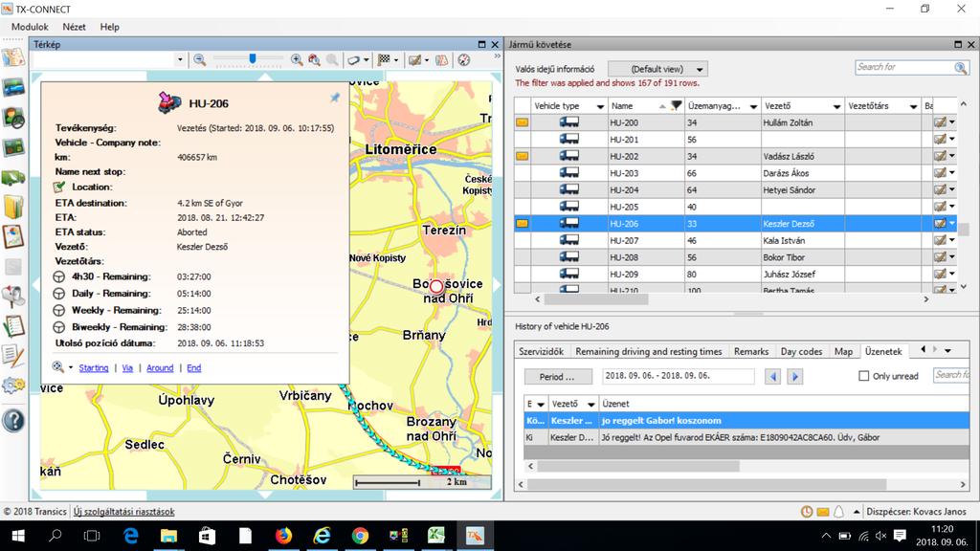
Task: Open Firefox from the taskbar
Action: point(283,536)
